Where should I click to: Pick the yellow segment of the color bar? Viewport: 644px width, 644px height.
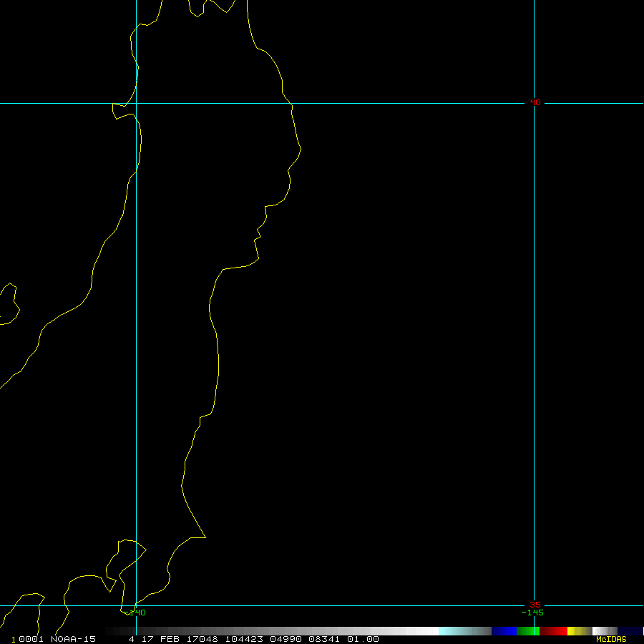coord(580,631)
